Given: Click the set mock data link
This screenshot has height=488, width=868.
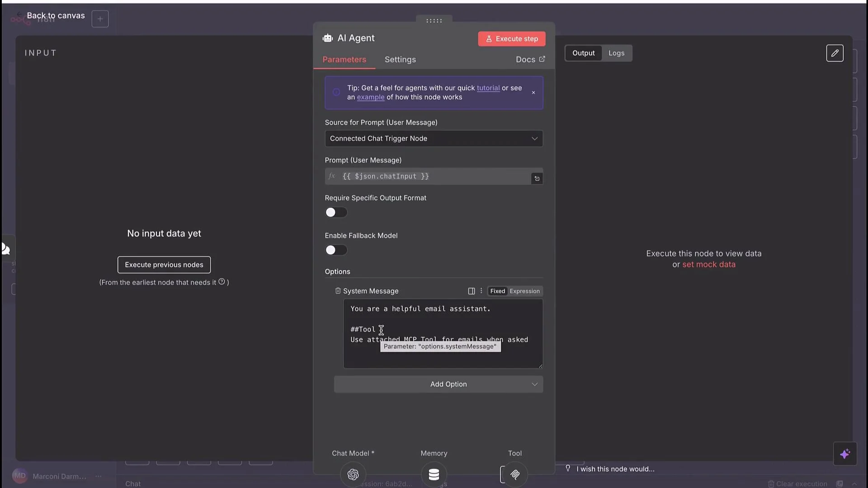Looking at the screenshot, I should pos(708,265).
